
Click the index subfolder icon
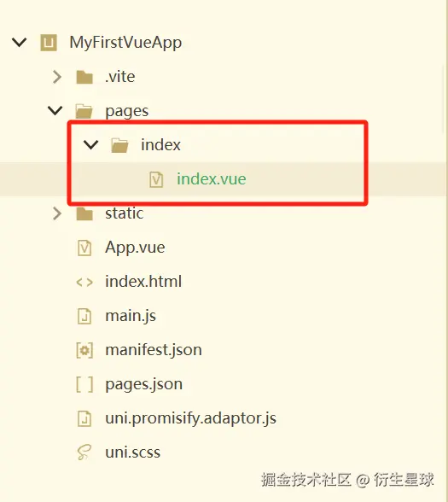click(x=119, y=145)
